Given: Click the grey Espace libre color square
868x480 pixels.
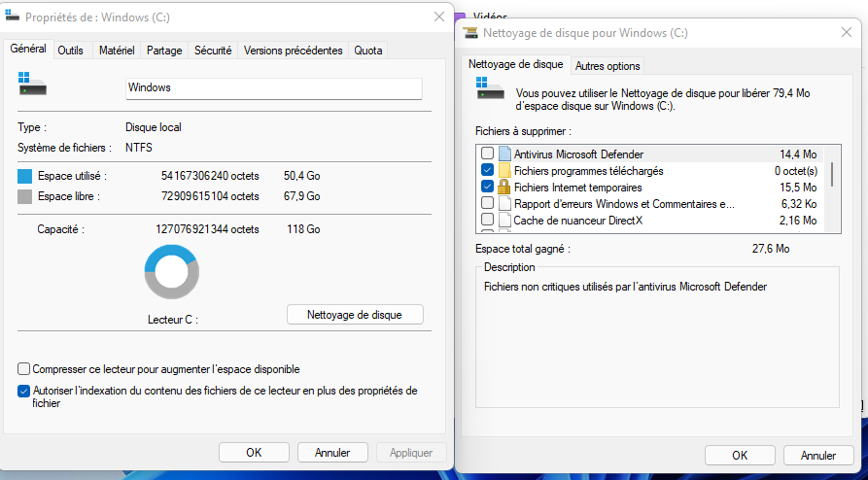Looking at the screenshot, I should pos(25,196).
